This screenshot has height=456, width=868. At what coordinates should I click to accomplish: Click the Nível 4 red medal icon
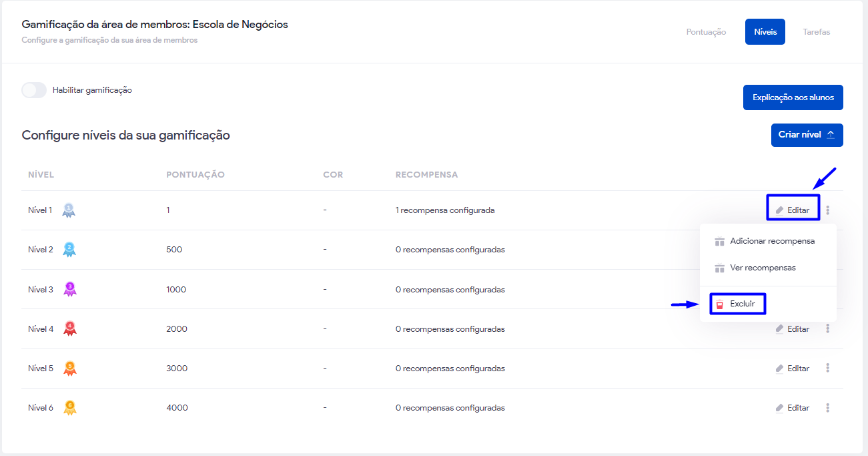coord(69,328)
